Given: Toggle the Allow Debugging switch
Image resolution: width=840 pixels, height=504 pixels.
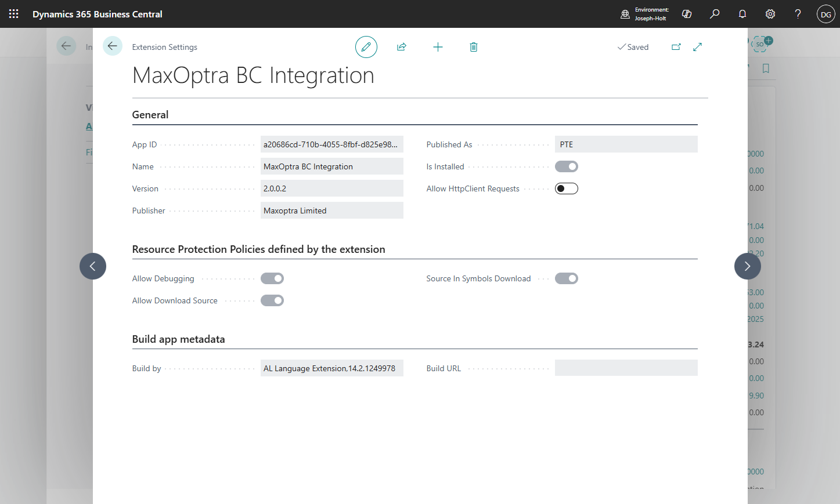Looking at the screenshot, I should point(272,278).
